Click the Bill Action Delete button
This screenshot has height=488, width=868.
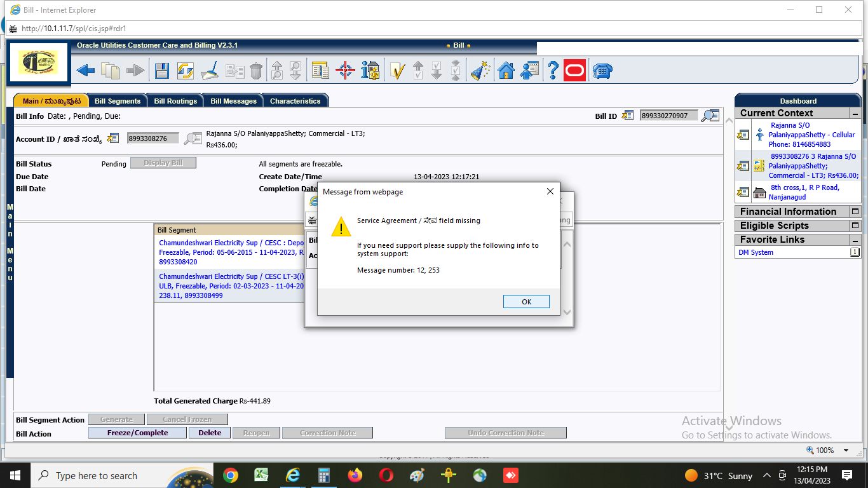pos(210,433)
